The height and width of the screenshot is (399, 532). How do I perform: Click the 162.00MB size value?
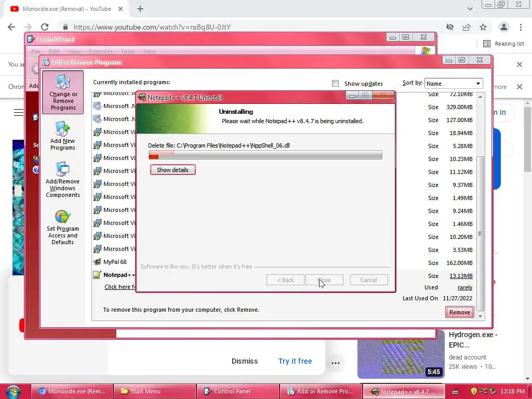(459, 263)
